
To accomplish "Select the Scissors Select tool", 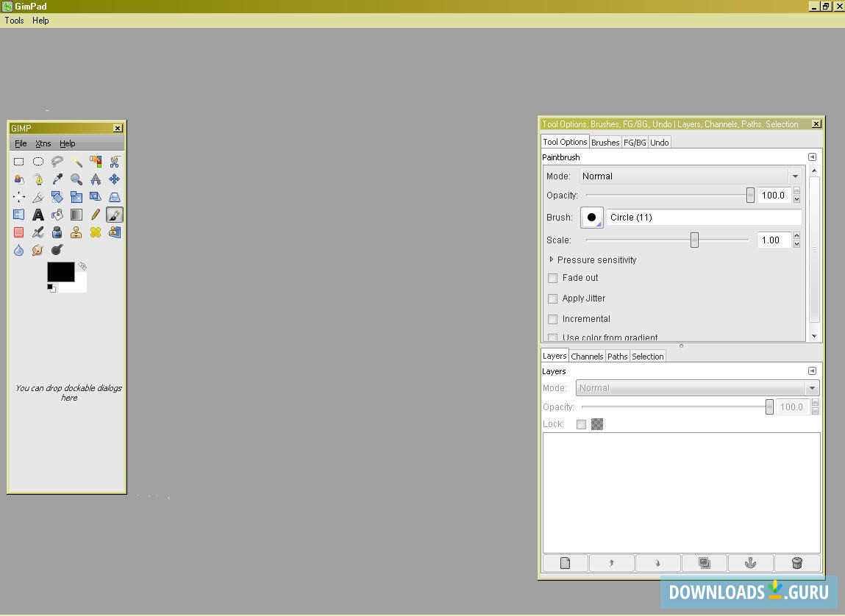I will 115,162.
